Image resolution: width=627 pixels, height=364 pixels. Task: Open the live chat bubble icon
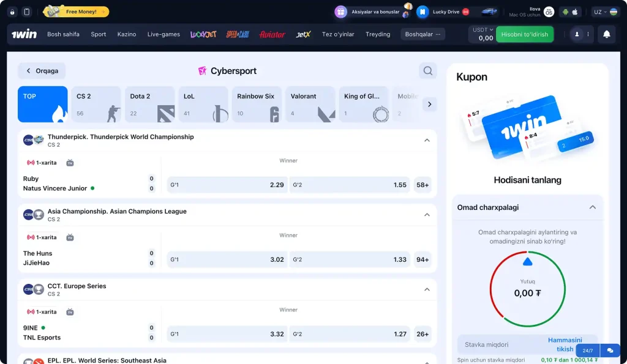pyautogui.click(x=610, y=351)
